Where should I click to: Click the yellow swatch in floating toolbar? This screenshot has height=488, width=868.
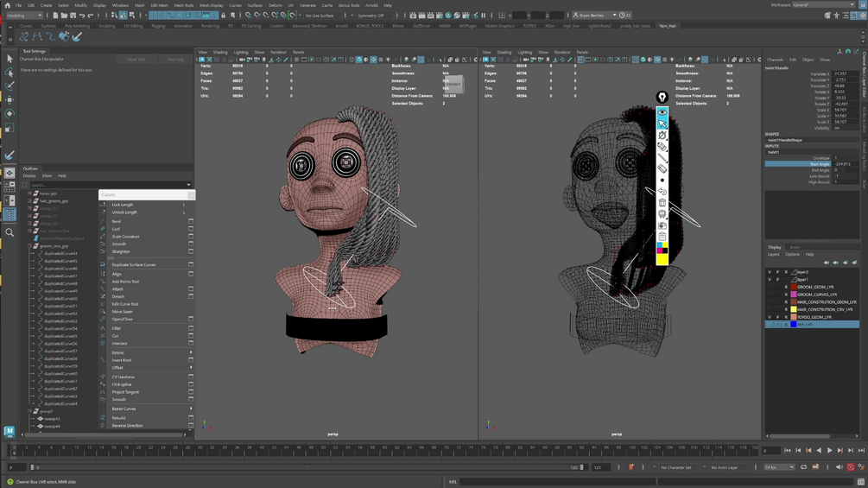pyautogui.click(x=662, y=259)
